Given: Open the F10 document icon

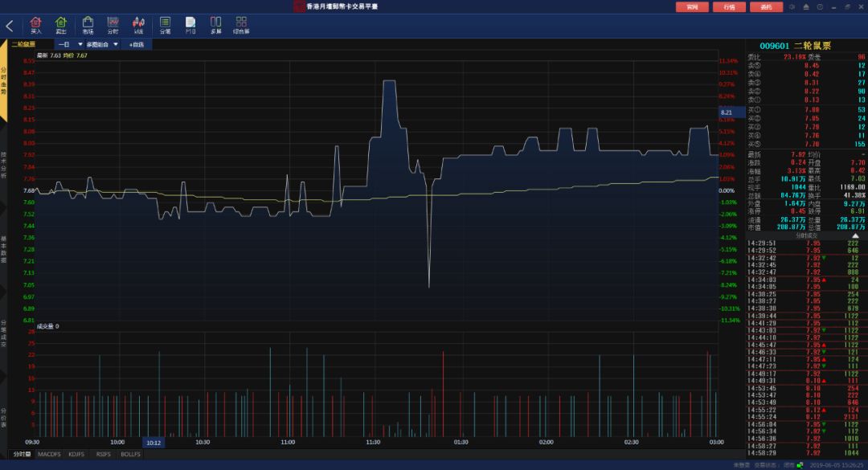Looking at the screenshot, I should 190,26.
